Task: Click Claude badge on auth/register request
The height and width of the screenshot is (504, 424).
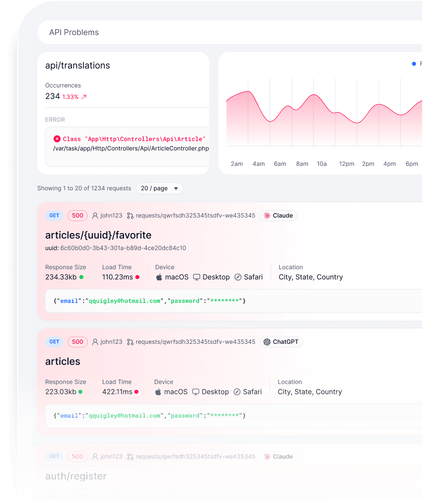Action: point(278,457)
